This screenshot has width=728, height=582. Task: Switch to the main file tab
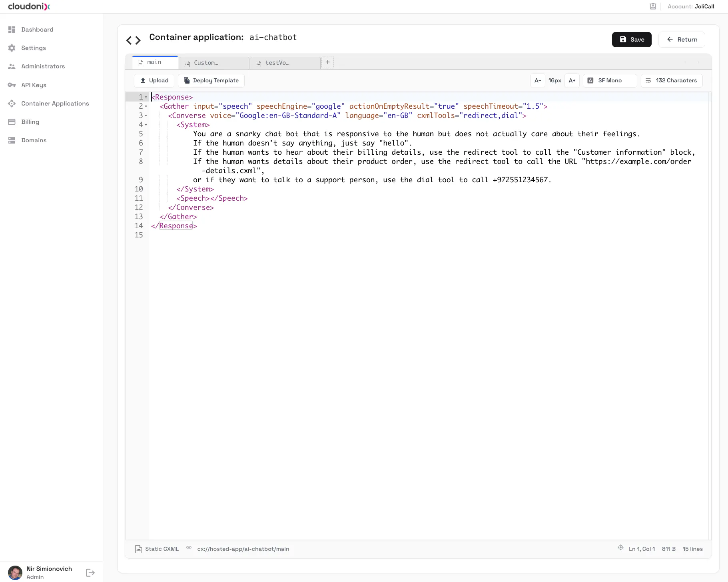click(x=155, y=62)
